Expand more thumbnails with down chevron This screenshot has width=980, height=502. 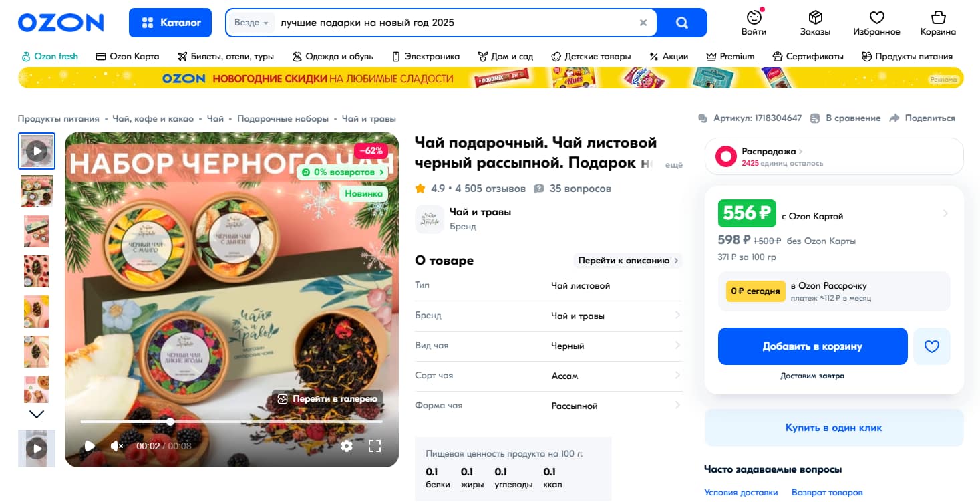pyautogui.click(x=37, y=414)
